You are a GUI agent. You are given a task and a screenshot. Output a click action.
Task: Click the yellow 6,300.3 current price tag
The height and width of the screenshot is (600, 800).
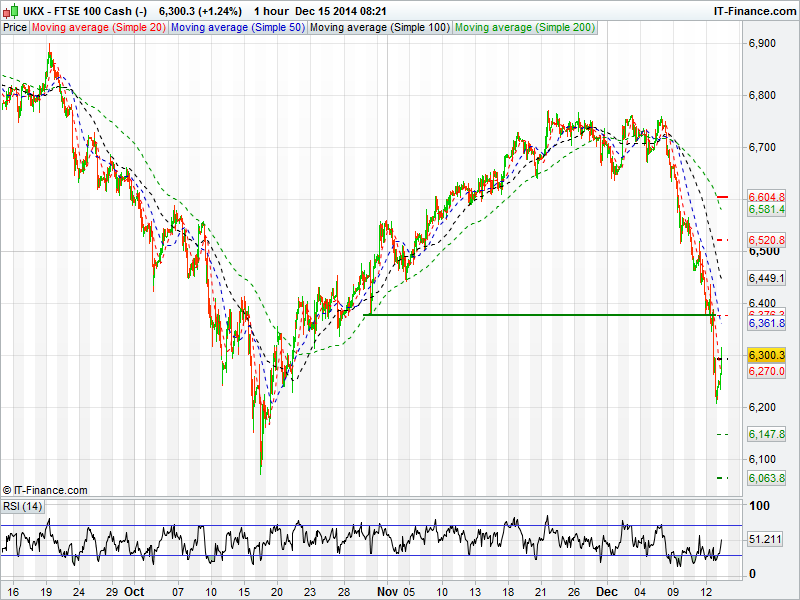(x=767, y=355)
